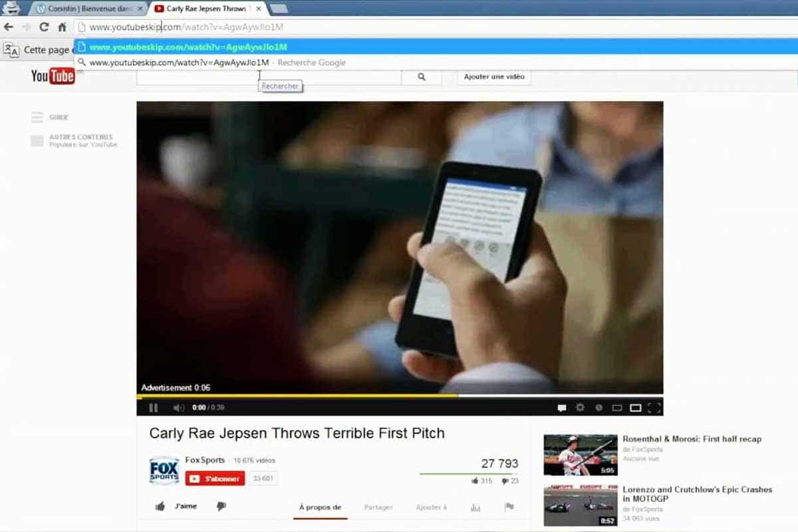Click the browser forward arrow

(26, 27)
